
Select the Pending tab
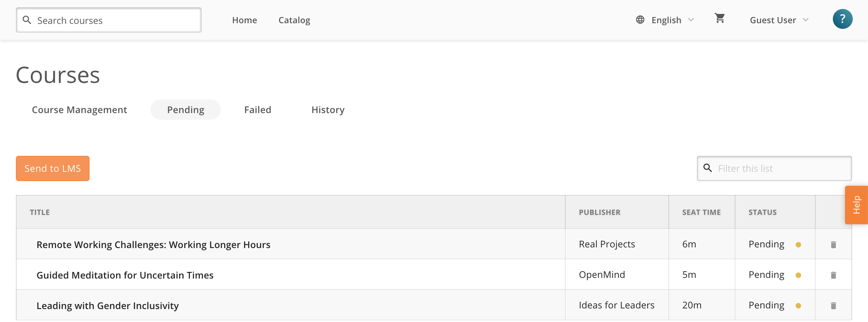[185, 109]
